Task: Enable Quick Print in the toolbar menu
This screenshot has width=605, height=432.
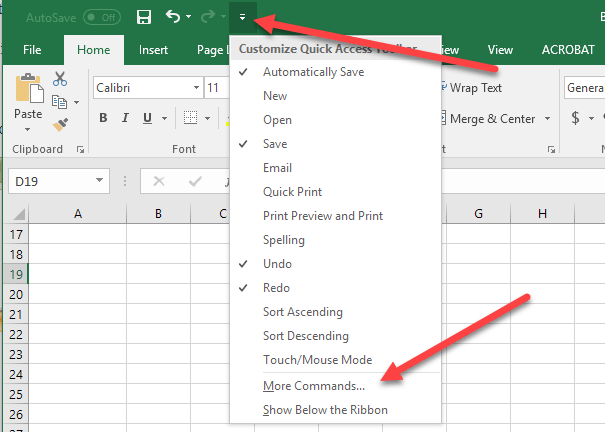Action: (292, 192)
